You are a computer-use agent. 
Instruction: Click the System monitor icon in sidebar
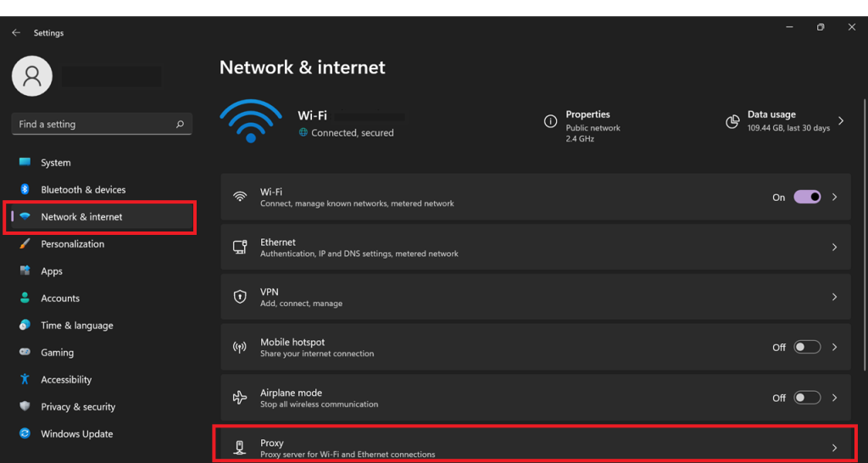25,162
